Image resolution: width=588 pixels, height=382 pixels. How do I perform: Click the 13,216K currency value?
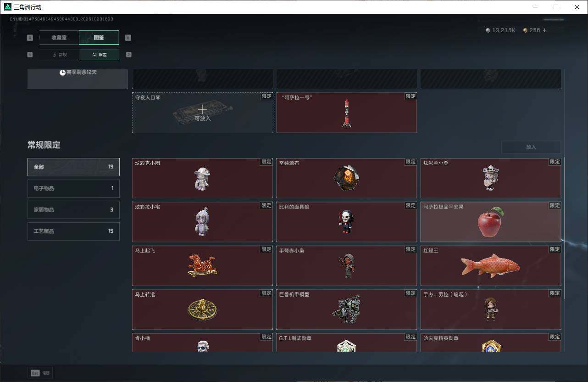tap(504, 30)
